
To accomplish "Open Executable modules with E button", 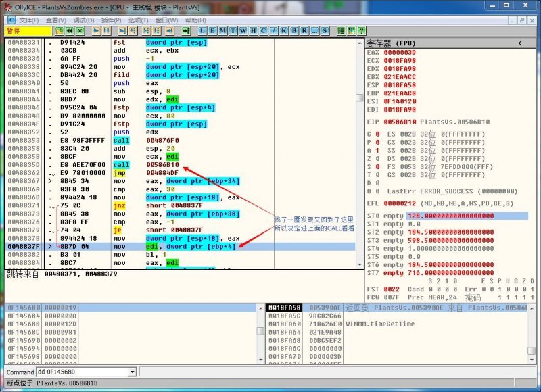I will pyautogui.click(x=213, y=31).
